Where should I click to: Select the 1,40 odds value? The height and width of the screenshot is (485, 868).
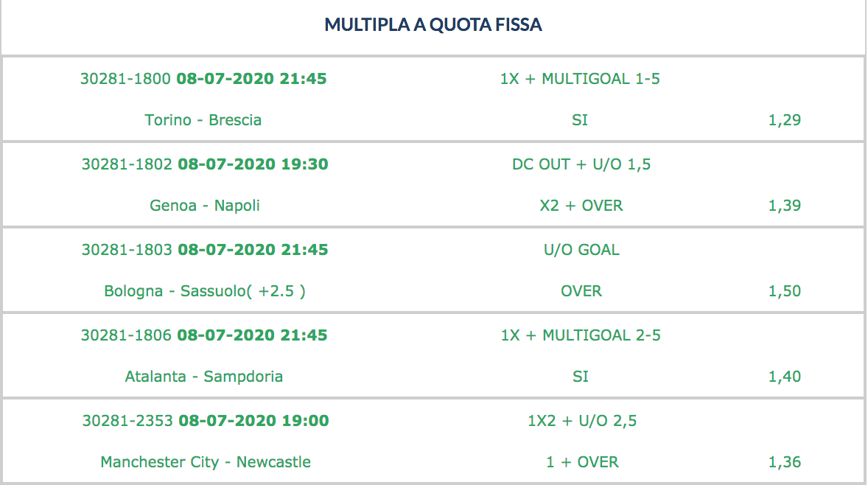click(785, 377)
